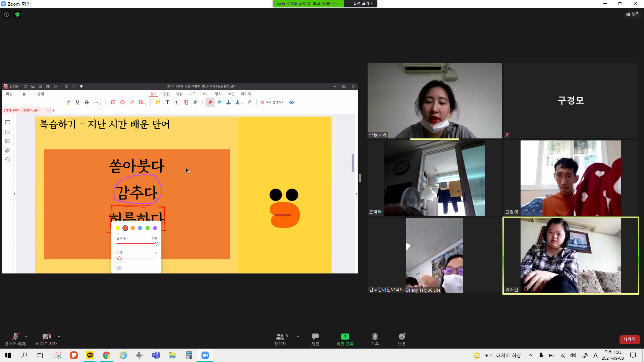Undo last action in AlPDF
The image size is (644, 362).
point(66,86)
